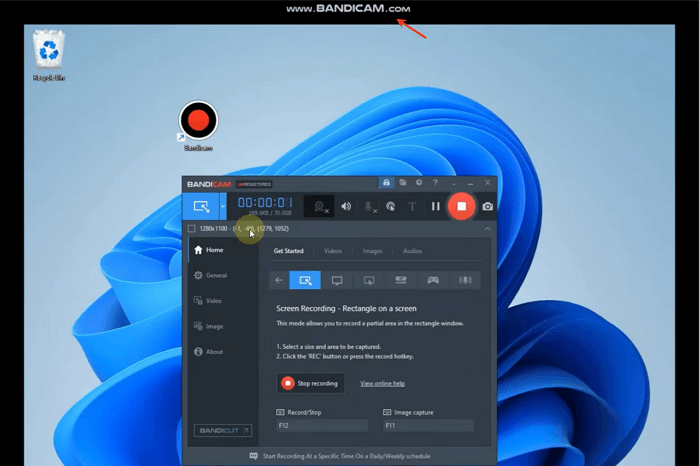Switch to the Get Started tab

288,251
